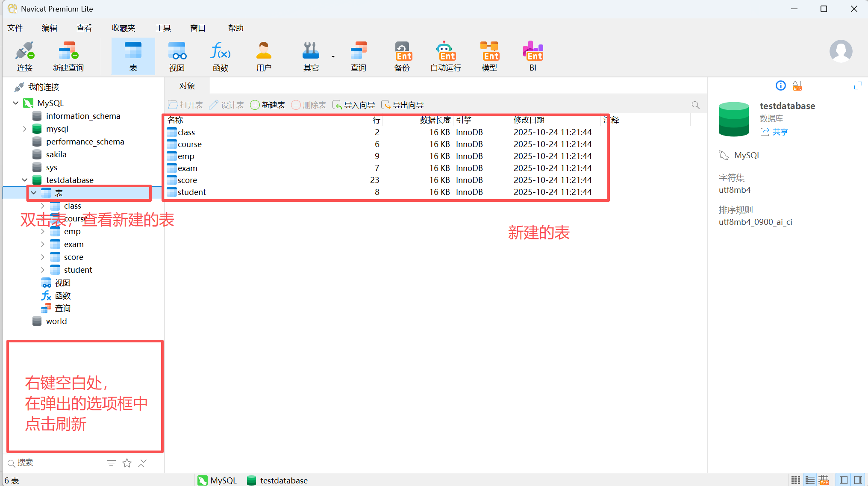
Task: Toggle the right info pane visibility
Action: coord(858,480)
